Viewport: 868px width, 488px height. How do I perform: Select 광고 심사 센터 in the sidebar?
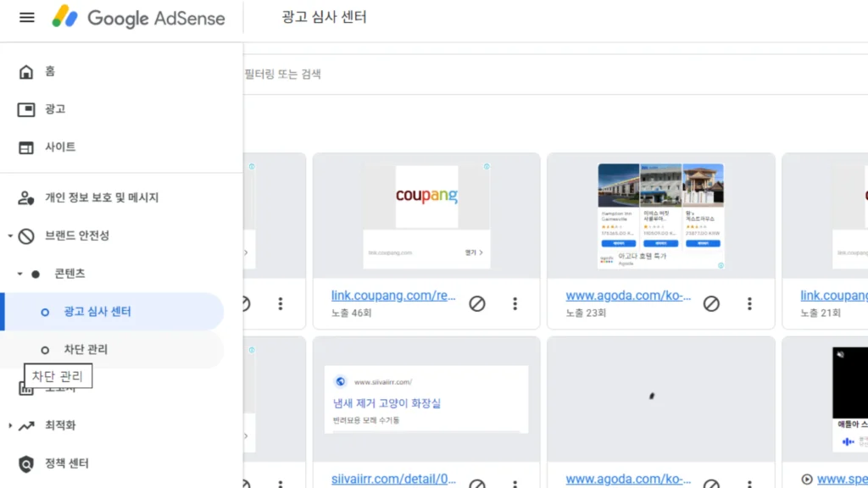tap(96, 311)
